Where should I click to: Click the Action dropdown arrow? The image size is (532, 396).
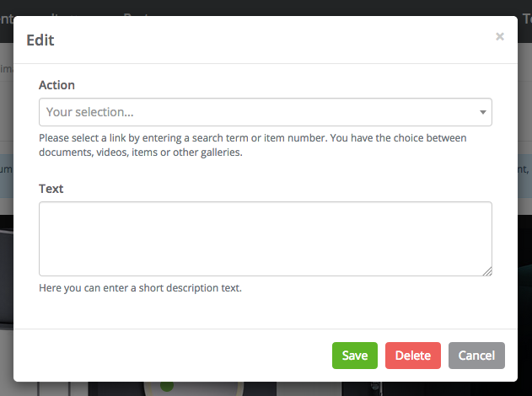pos(483,112)
